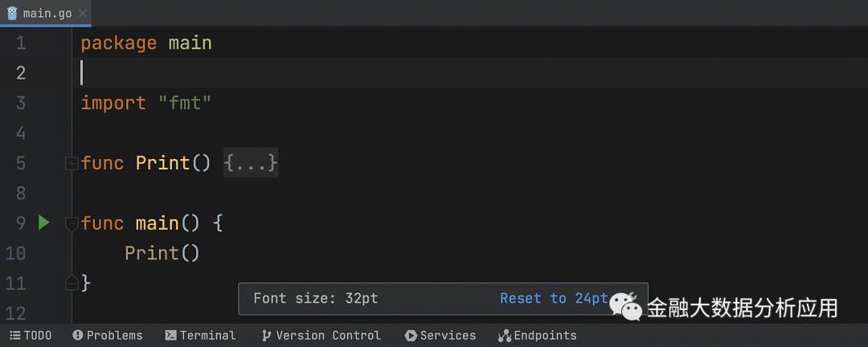Viewport: 868px width, 347px height.
Task: Reset font size to 24pt
Action: (554, 298)
